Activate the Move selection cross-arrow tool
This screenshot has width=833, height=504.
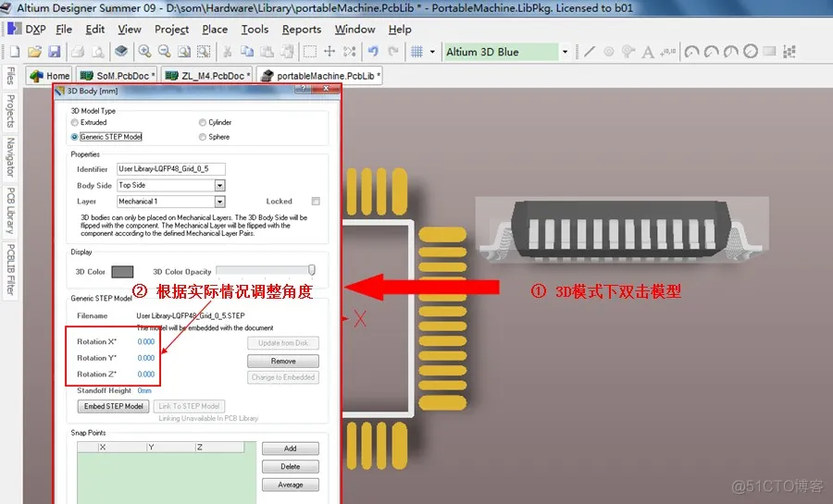pyautogui.click(x=329, y=51)
